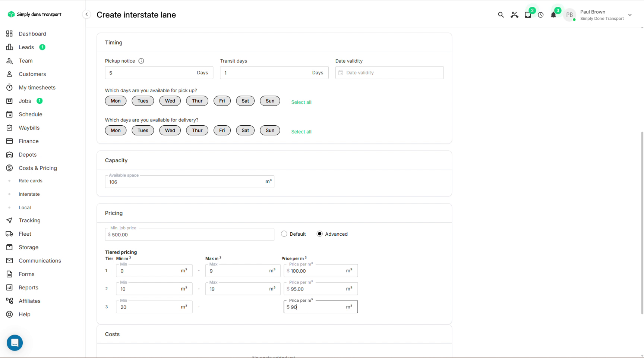Toggle Wed for delivery days
The width and height of the screenshot is (644, 358).
170,130
